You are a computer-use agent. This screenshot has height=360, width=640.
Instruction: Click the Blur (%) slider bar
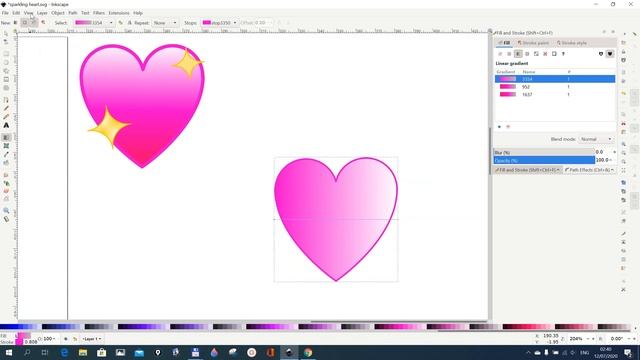(544, 152)
